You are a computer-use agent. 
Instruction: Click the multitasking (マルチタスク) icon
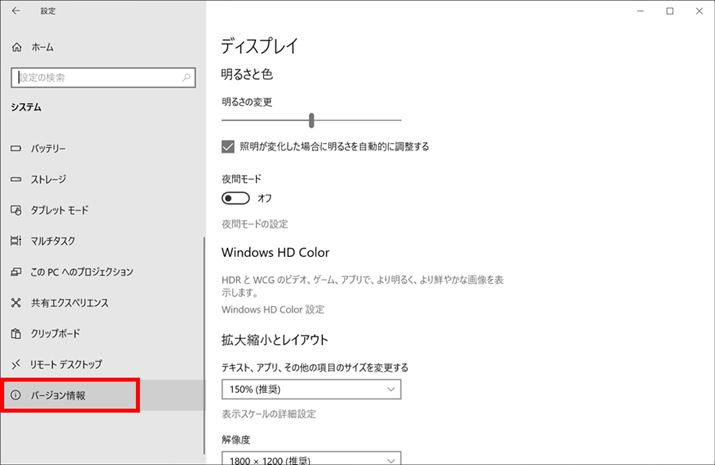point(16,241)
